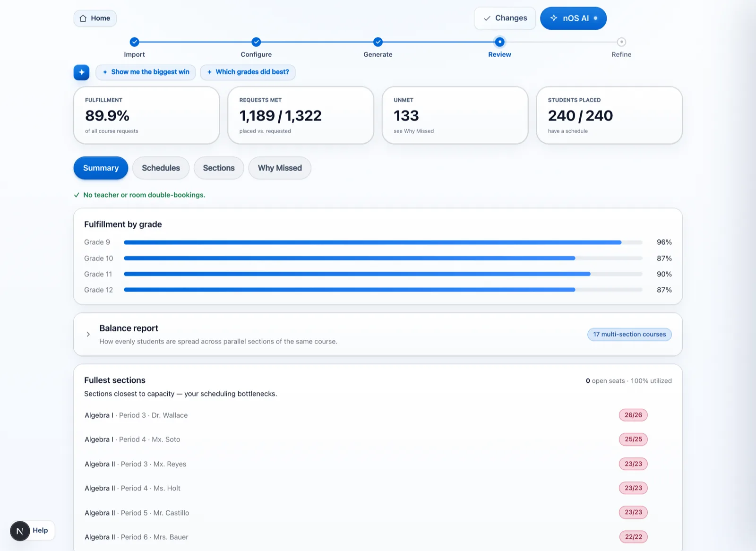Viewport: 756px width, 551px height.
Task: Open the Unmet 133 card
Action: click(455, 115)
